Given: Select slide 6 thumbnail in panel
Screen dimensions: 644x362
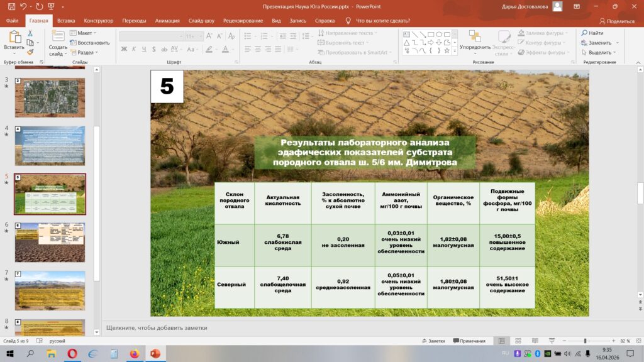Looking at the screenshot, I should coord(50,234).
